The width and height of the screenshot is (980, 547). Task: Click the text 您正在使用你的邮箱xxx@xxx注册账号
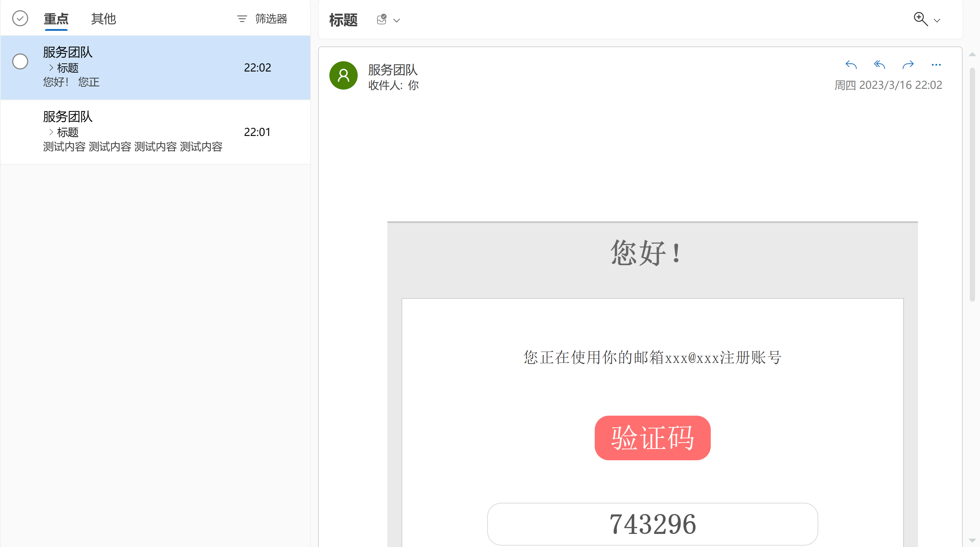pos(652,358)
